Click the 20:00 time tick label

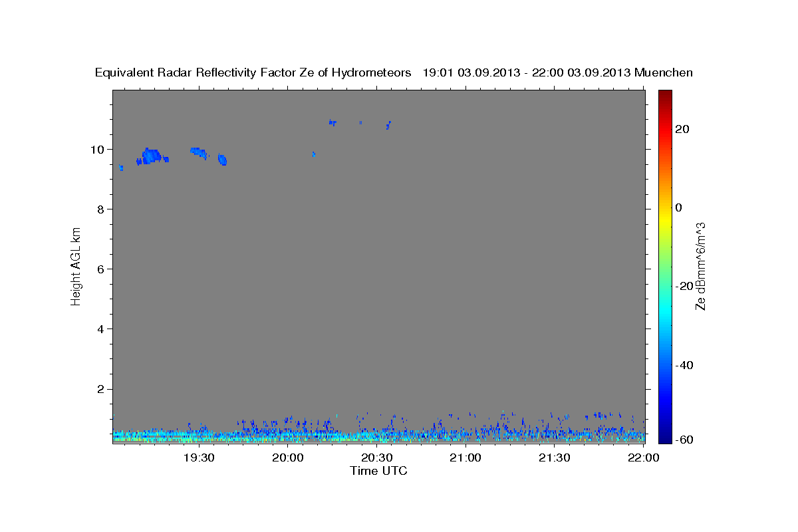[288, 458]
